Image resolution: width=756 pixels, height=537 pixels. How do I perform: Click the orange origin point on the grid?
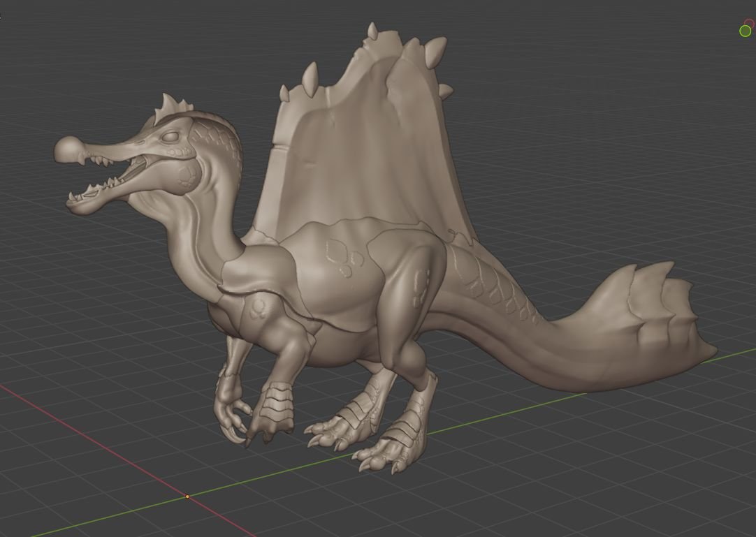tap(187, 496)
